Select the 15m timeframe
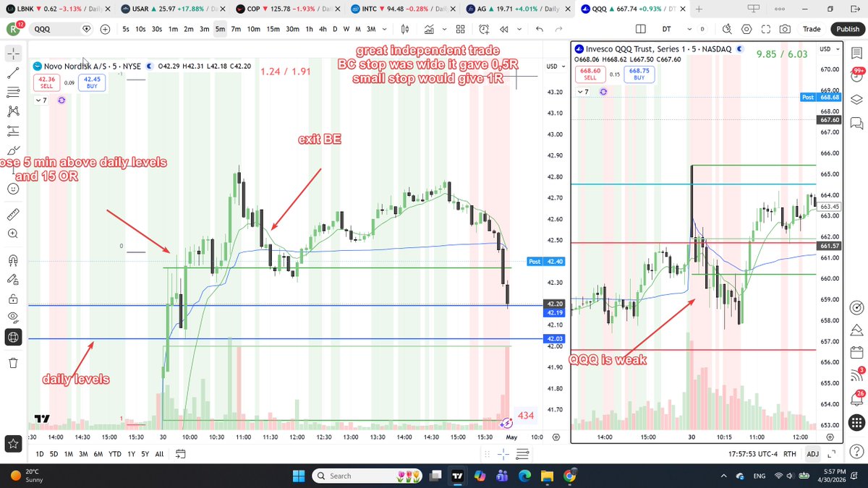 click(x=273, y=30)
